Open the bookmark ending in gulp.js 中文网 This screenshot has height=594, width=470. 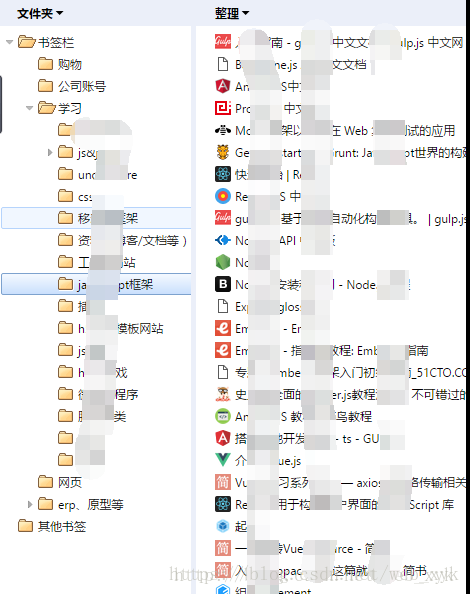339,42
